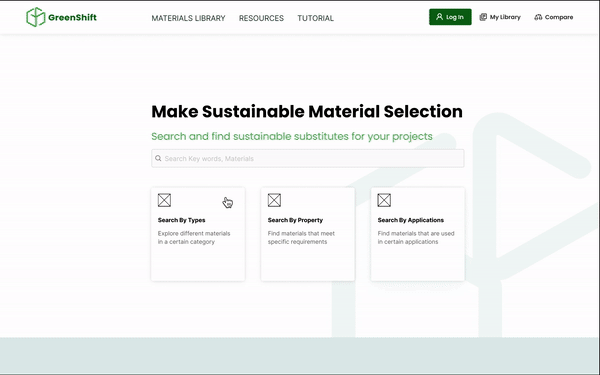This screenshot has height=375, width=600.
Task: Click "Explore different materials in a certain category" text
Action: [x=194, y=238]
